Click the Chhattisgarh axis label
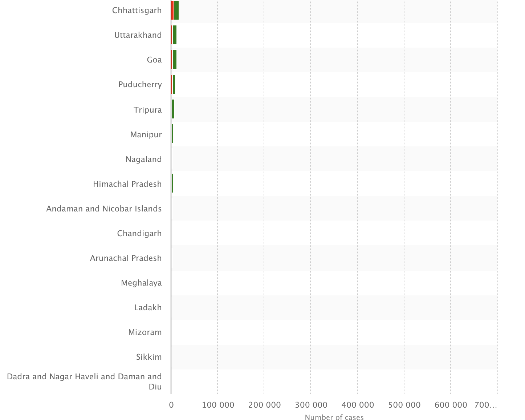The width and height of the screenshot is (525, 420). click(137, 10)
